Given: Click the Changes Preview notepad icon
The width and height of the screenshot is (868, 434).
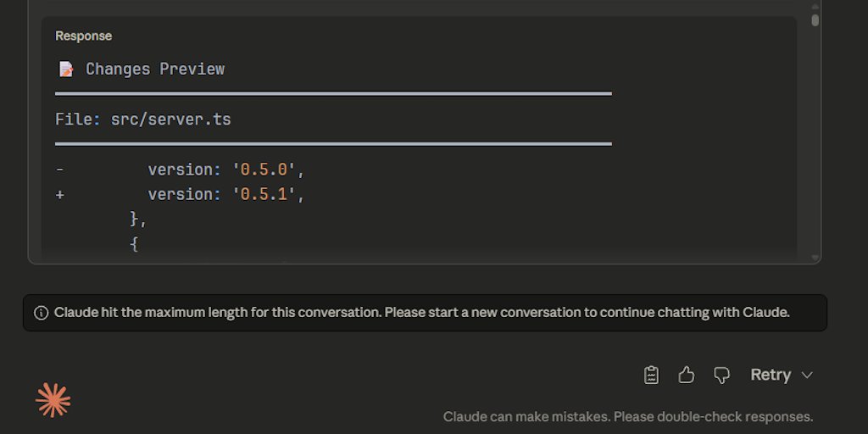Looking at the screenshot, I should (x=66, y=70).
